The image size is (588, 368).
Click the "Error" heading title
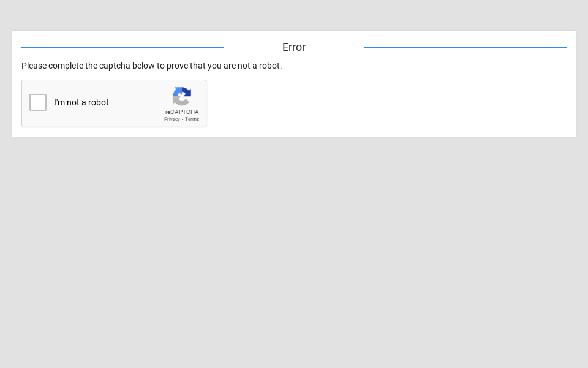click(294, 47)
